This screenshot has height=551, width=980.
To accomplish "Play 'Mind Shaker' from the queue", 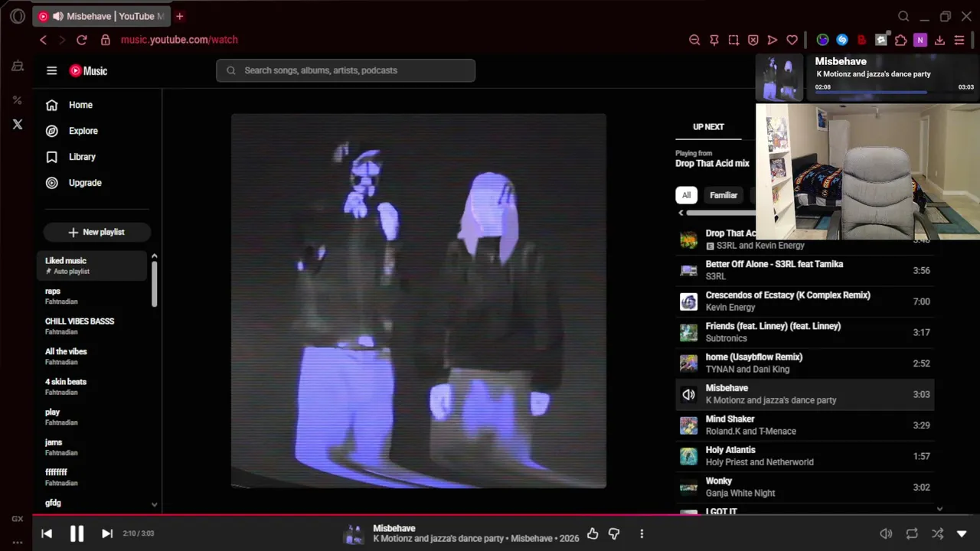I will pos(805,425).
